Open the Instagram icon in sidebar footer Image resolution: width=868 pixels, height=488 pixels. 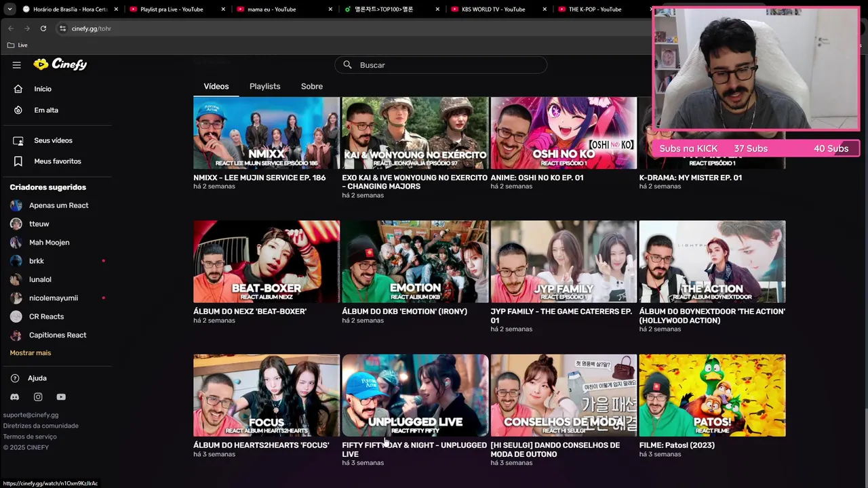click(x=38, y=397)
